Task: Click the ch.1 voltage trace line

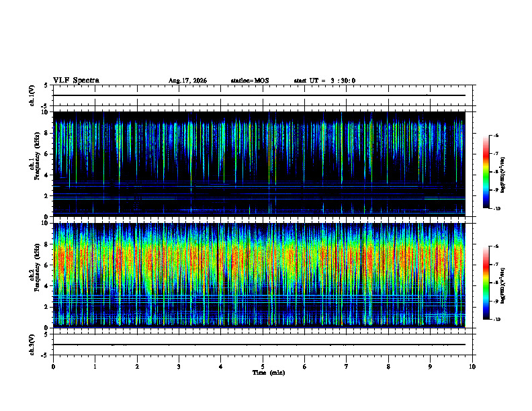Action: tap(259, 95)
